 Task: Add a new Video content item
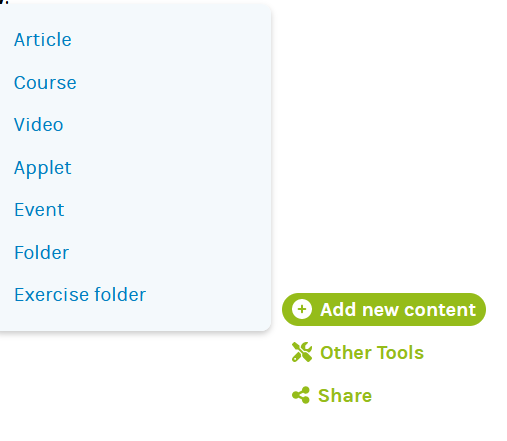pos(39,125)
